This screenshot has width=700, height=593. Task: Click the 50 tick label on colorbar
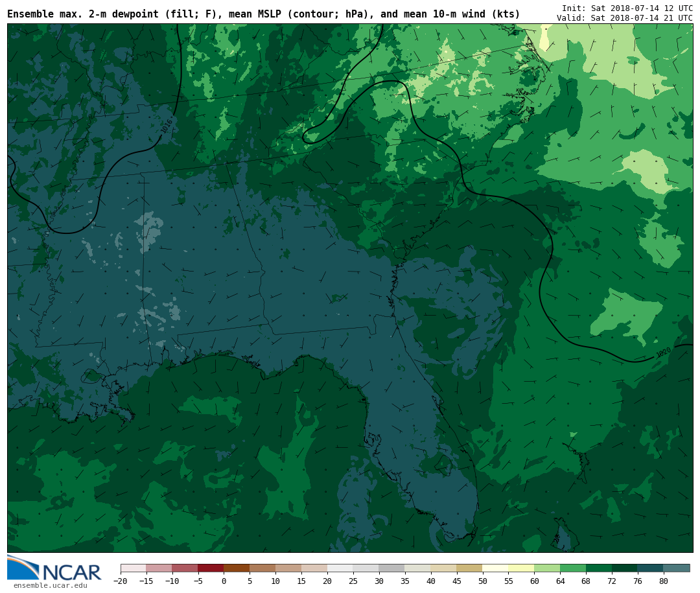[482, 581]
